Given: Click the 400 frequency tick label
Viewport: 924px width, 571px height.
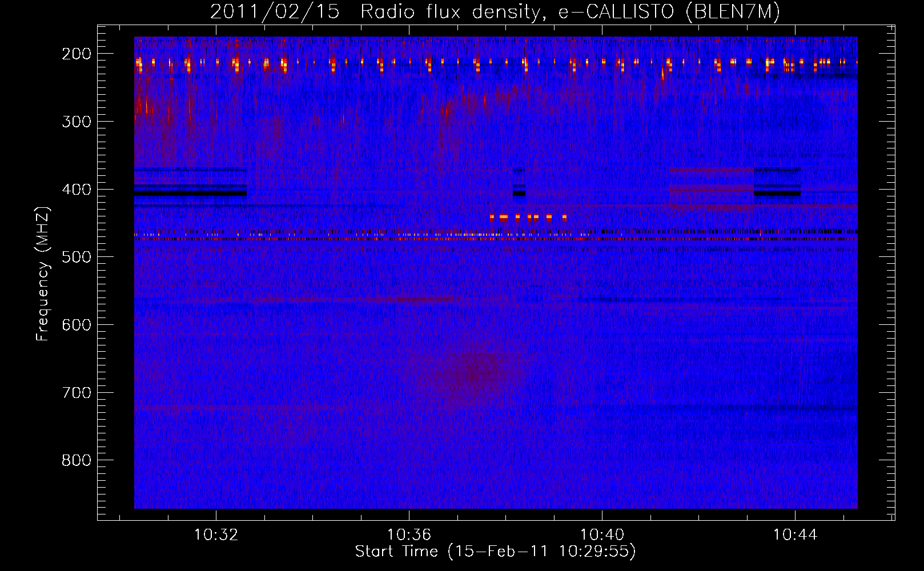Looking at the screenshot, I should tap(76, 190).
